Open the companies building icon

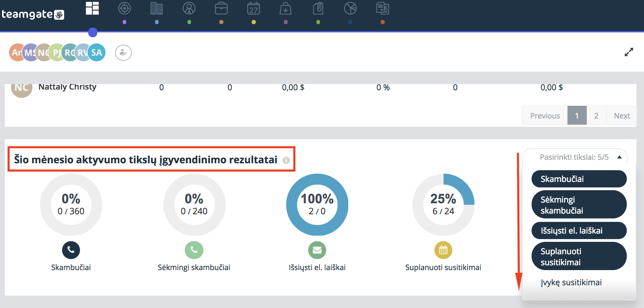pos(157,8)
